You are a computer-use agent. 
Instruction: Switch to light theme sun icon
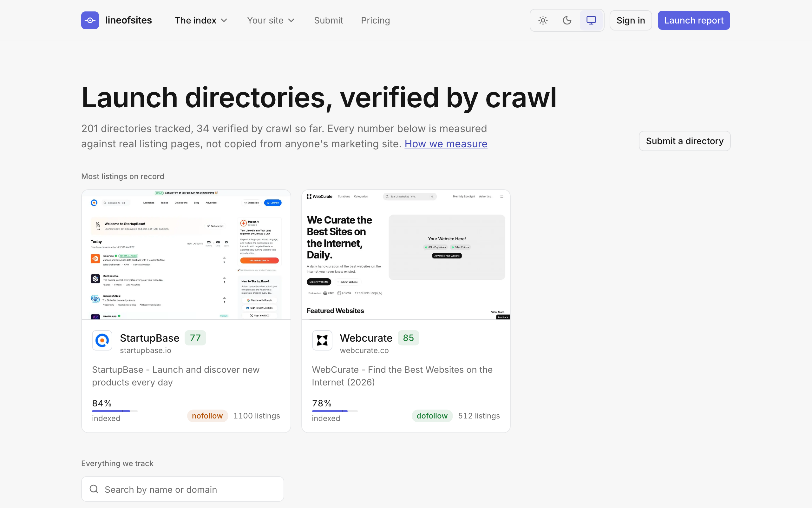(x=543, y=20)
